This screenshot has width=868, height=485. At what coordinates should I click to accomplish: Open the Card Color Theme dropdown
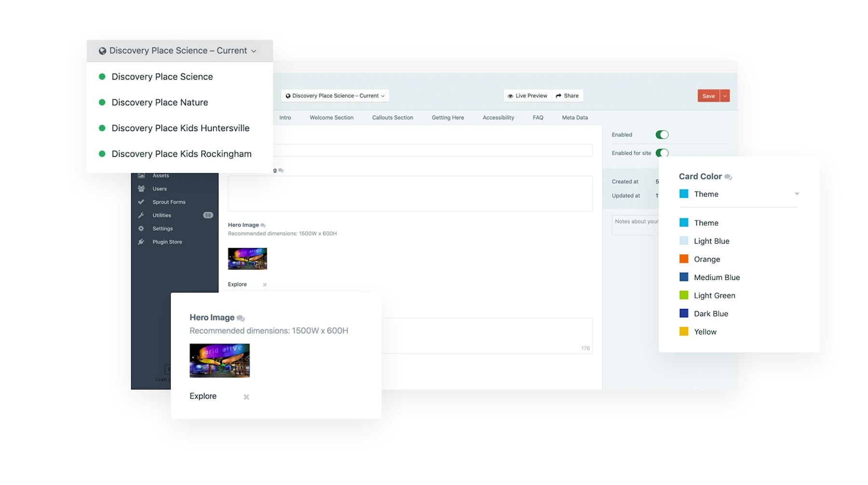pyautogui.click(x=738, y=194)
